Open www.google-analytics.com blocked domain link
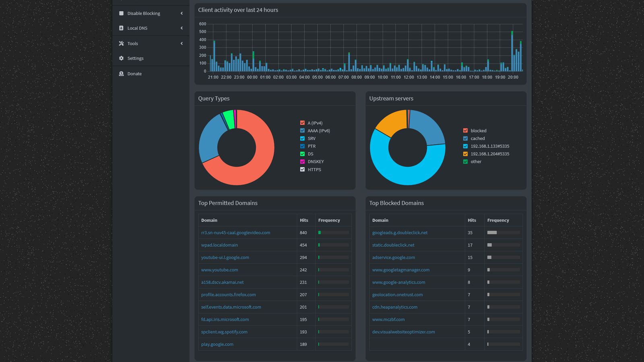The width and height of the screenshot is (644, 362). [398, 282]
